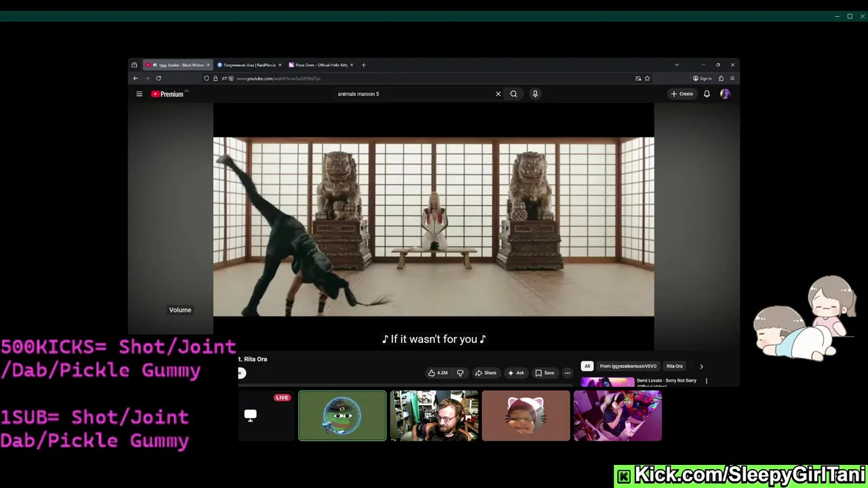Reload the YouTube page
Screen dimensions: 868x488
(159, 78)
